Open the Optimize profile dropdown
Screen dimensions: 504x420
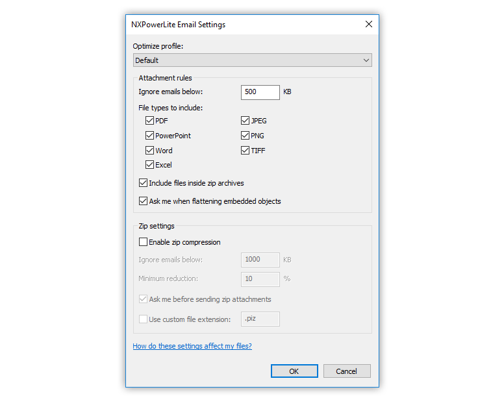(252, 60)
